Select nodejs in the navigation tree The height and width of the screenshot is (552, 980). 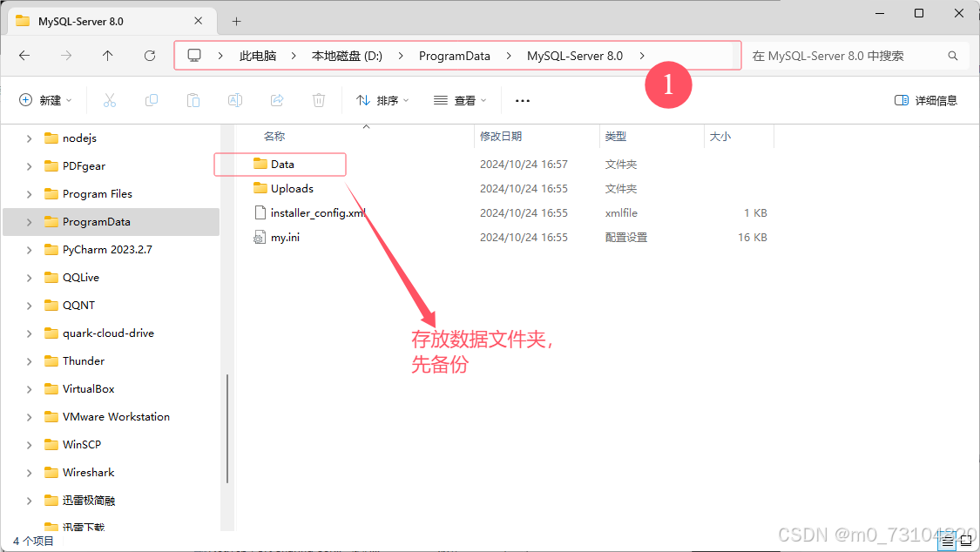[79, 138]
